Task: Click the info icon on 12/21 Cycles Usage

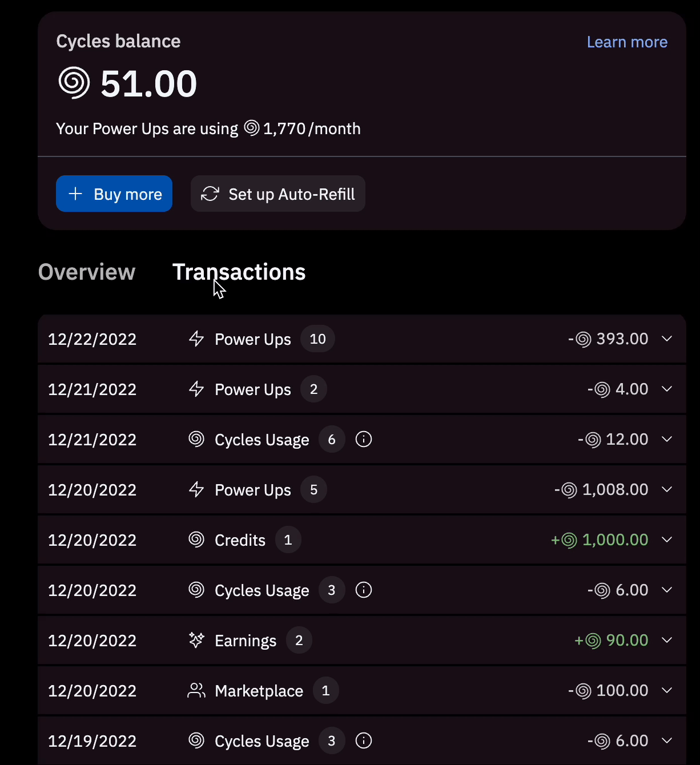Action: click(364, 439)
